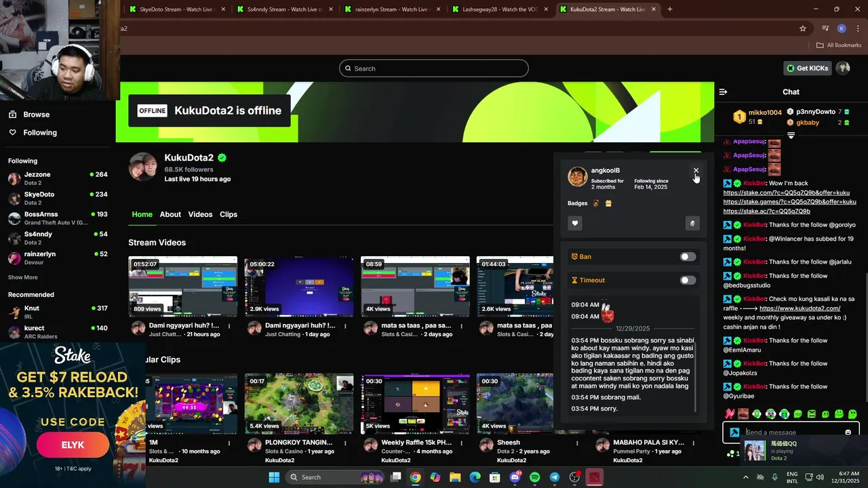Open Knut's recommended channel
The image size is (868, 488).
[58, 312]
